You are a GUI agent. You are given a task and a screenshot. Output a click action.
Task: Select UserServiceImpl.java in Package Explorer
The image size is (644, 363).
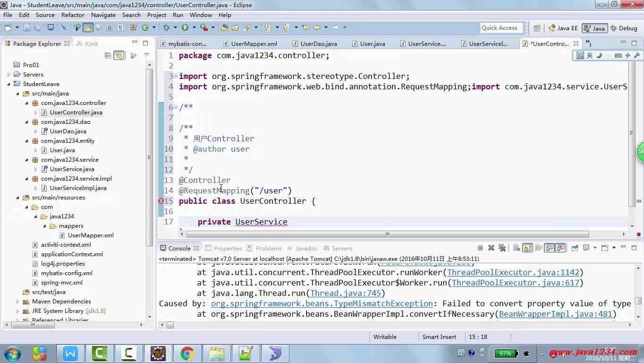(78, 188)
